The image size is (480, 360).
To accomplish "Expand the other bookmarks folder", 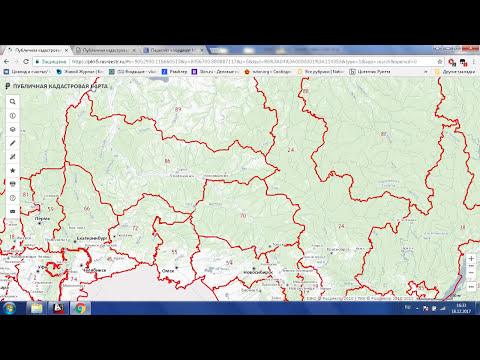I will [x=455, y=72].
